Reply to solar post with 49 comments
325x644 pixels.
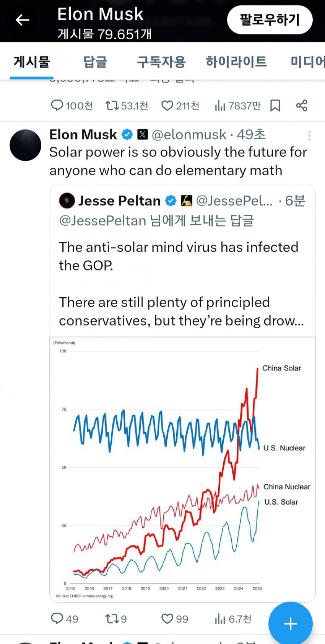[57, 619]
